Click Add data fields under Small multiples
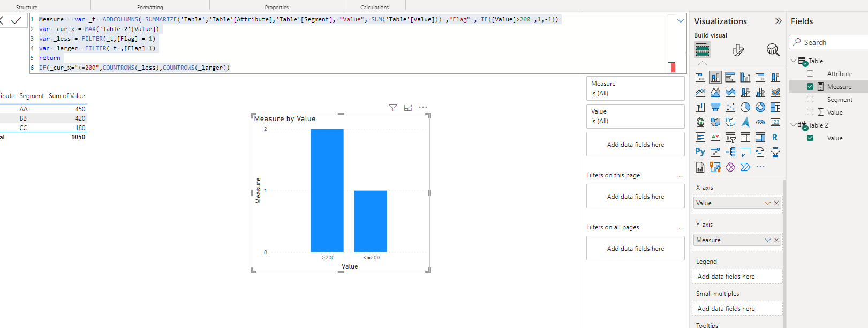Screen dimensions: 868x328 [738, 309]
